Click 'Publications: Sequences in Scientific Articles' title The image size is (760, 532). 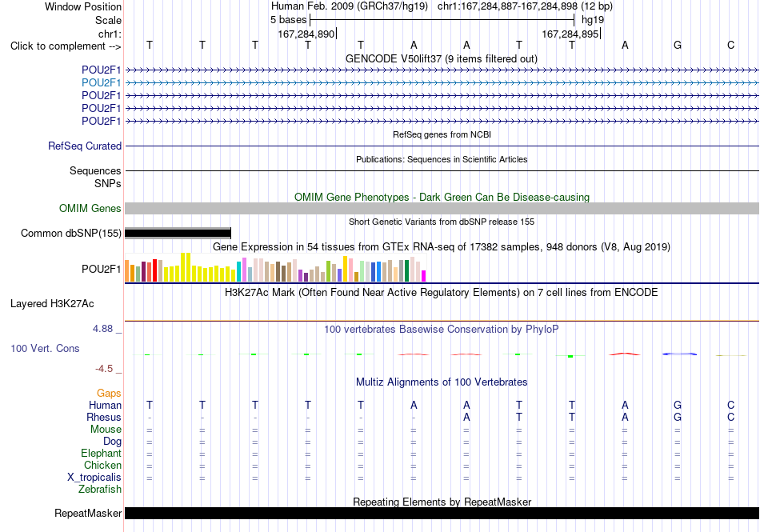click(442, 159)
